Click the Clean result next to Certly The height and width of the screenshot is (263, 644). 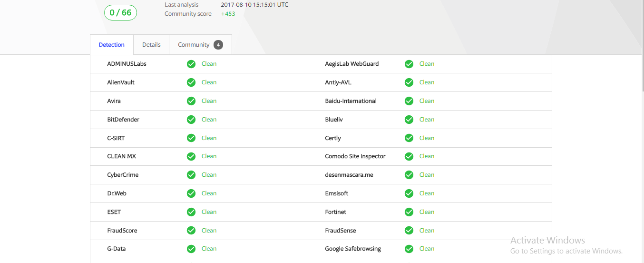click(x=427, y=138)
